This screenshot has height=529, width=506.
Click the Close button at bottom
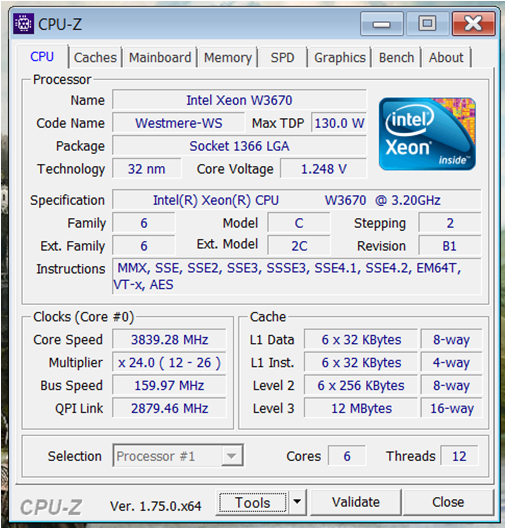click(448, 502)
